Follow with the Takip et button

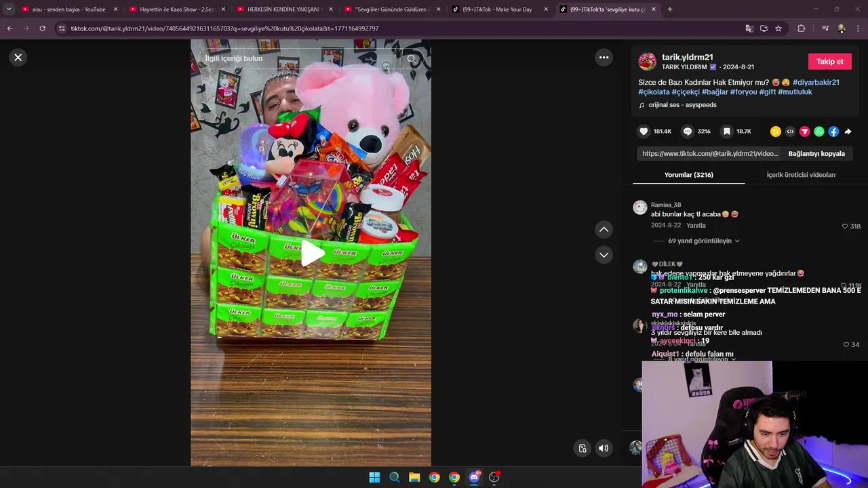829,62
